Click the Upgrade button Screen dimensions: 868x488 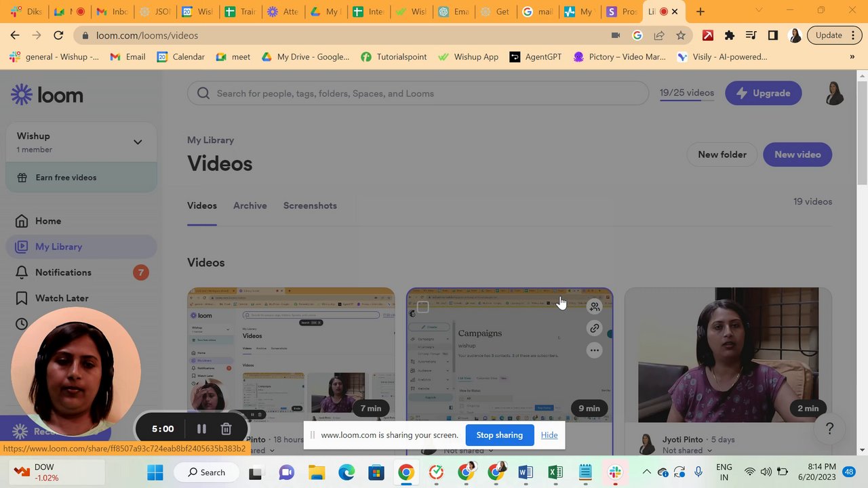pyautogui.click(x=764, y=93)
